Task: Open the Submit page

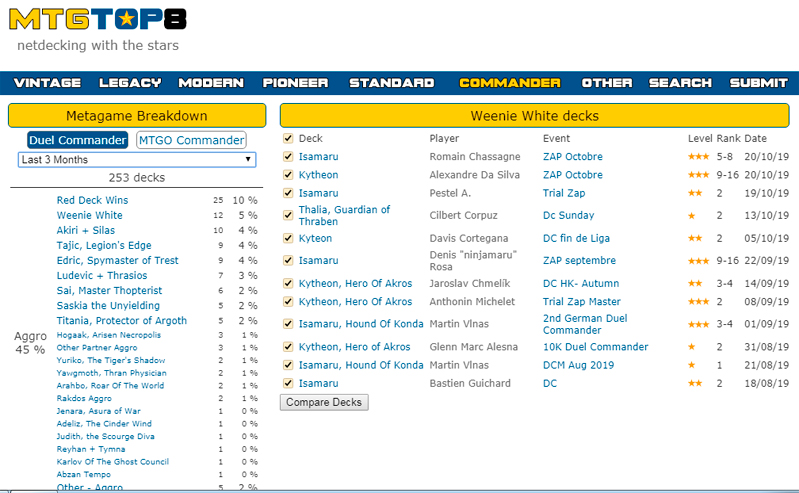Action: point(759,83)
